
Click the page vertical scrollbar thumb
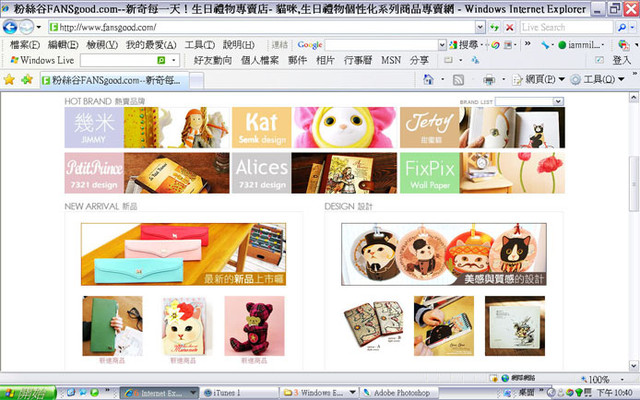633,183
